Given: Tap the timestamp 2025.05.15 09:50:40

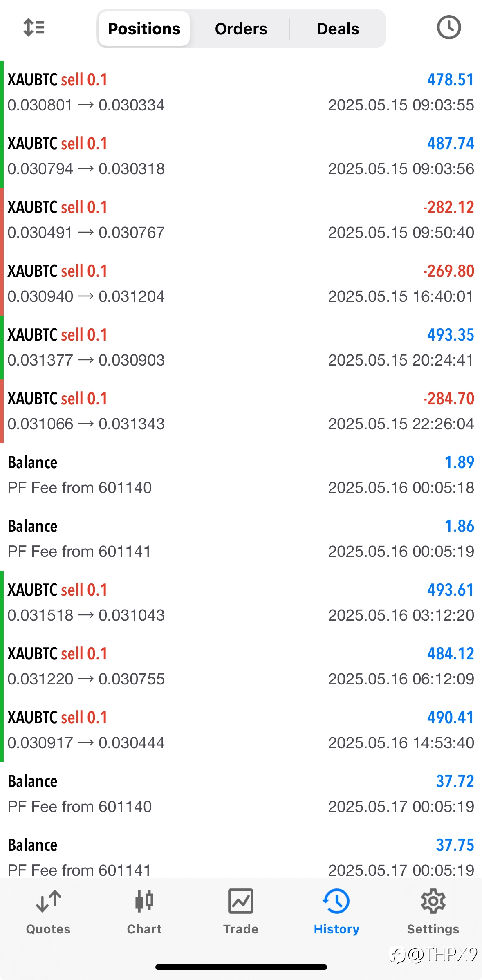Looking at the screenshot, I should click(x=401, y=233).
